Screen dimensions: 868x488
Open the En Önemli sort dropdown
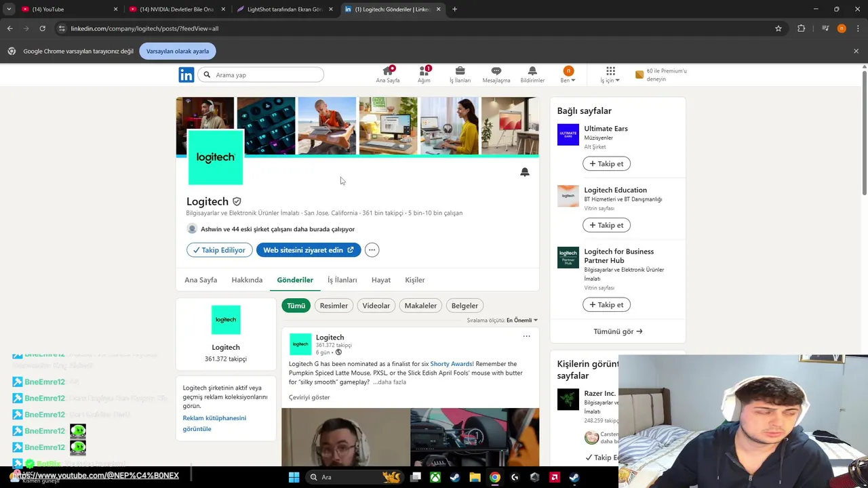pos(522,320)
